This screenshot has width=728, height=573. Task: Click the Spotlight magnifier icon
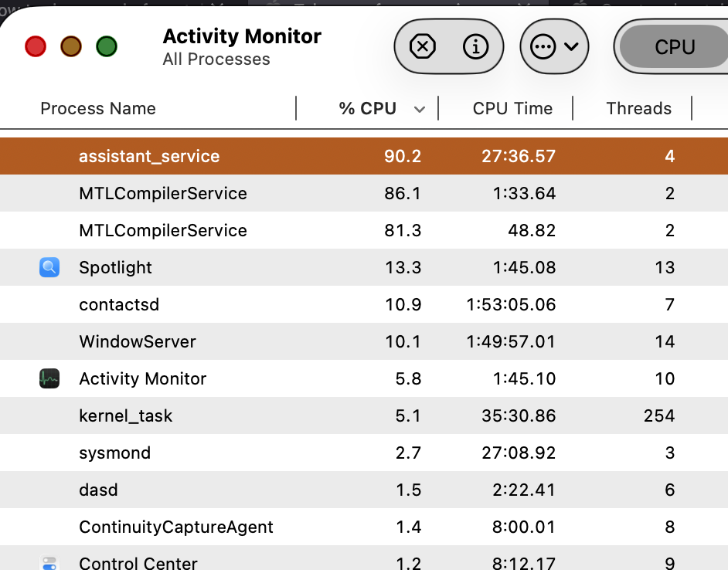click(49, 268)
